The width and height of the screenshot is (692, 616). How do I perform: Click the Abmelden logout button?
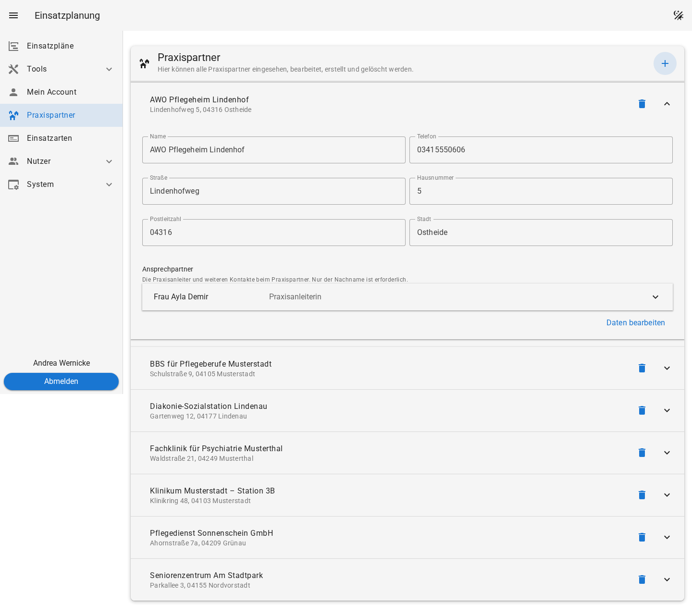61,382
